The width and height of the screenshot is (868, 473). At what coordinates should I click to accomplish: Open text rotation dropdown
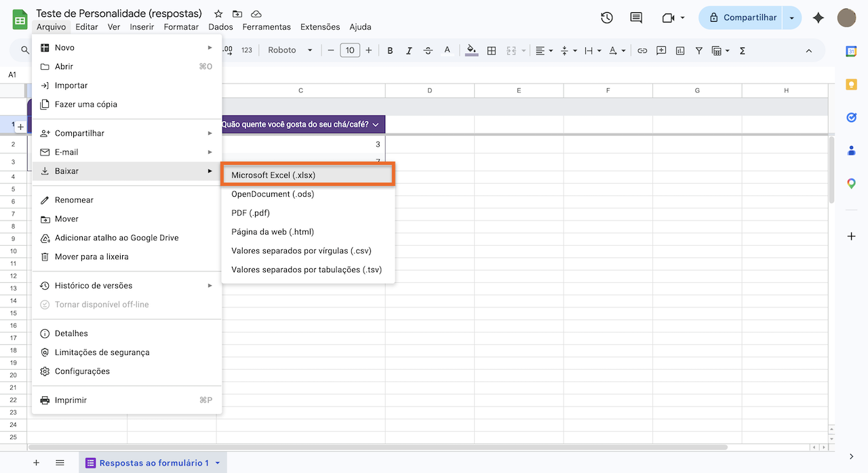[x=617, y=50]
